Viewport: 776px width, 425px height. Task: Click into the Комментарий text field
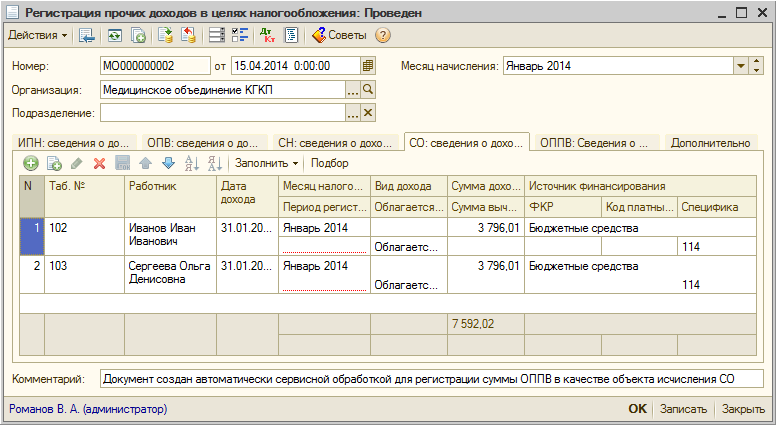(430, 379)
